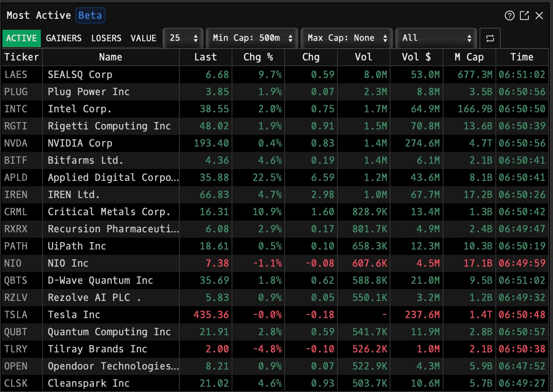Click the Bitfarms Ltd. name

point(86,160)
